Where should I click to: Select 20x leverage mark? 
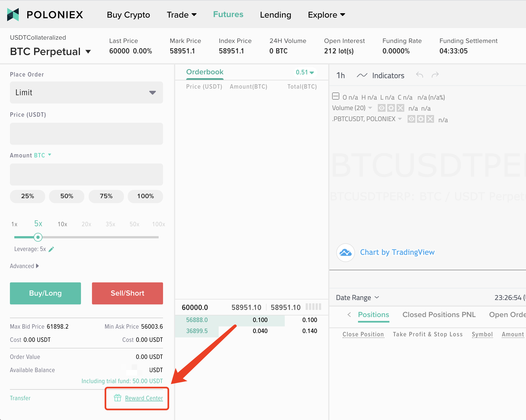(86, 224)
